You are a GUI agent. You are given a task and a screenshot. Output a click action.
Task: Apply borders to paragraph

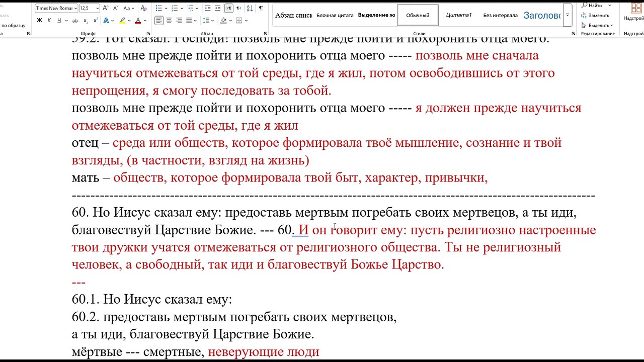(239, 21)
